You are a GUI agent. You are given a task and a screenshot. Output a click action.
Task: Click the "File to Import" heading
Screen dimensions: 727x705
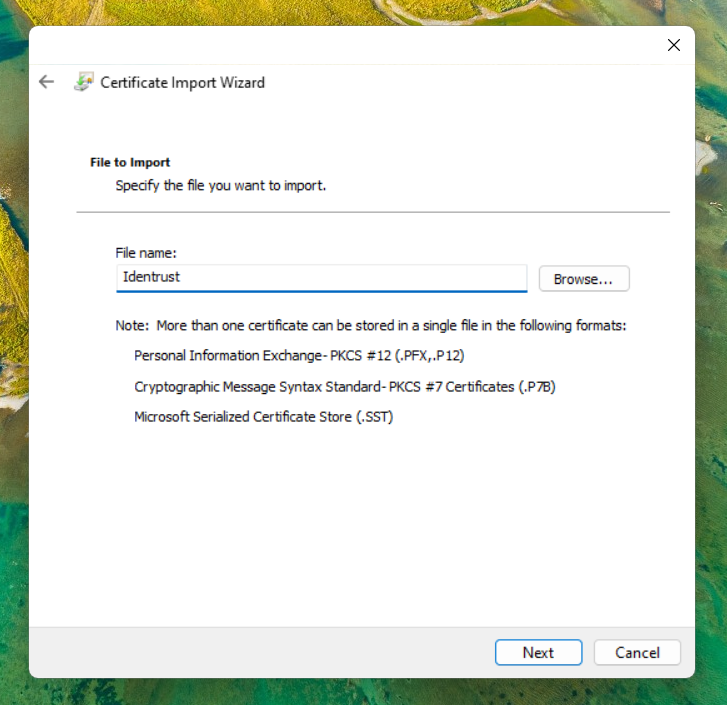click(130, 162)
